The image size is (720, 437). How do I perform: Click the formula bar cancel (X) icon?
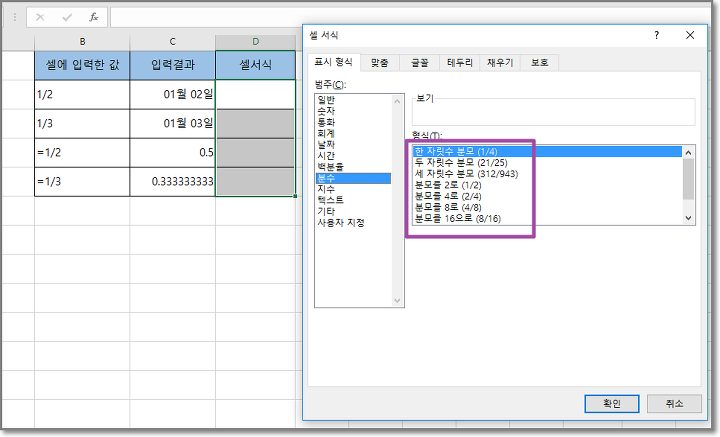click(40, 17)
